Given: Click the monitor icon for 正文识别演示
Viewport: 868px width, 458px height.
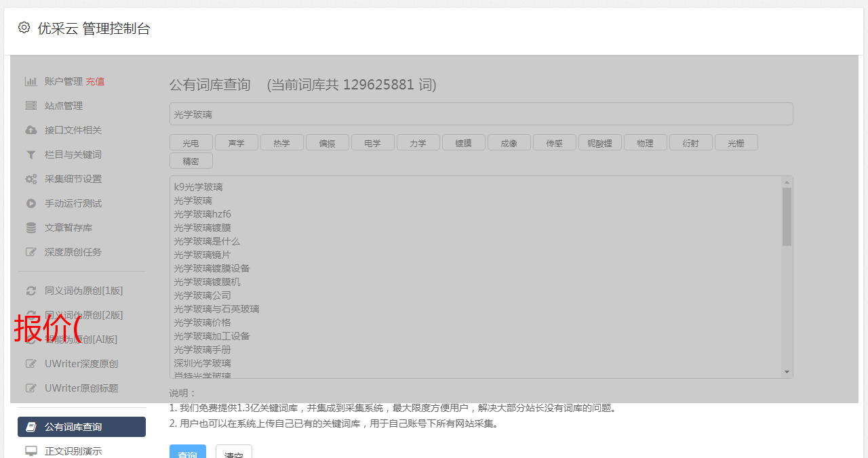Looking at the screenshot, I should (31, 451).
